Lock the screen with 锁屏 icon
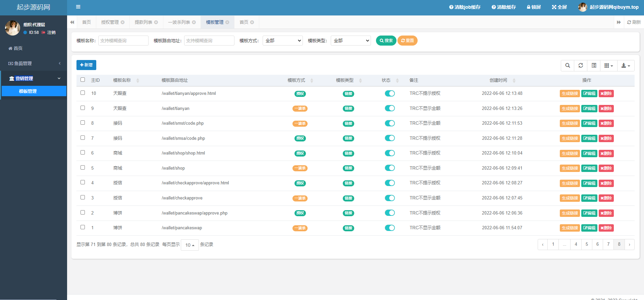The height and width of the screenshot is (300, 644). (534, 7)
